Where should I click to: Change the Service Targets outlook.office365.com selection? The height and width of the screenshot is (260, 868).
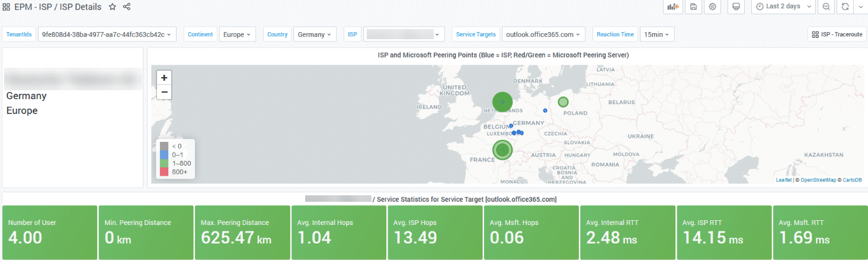tap(543, 34)
